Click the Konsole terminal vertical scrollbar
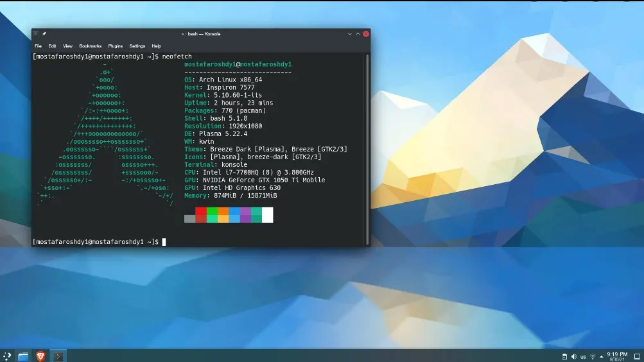The height and width of the screenshot is (362, 644). [367, 148]
